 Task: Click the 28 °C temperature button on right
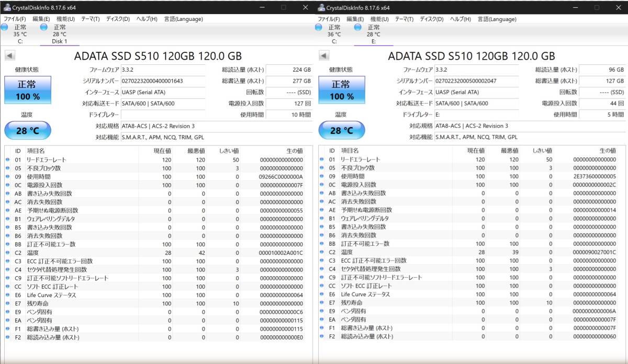click(x=342, y=131)
